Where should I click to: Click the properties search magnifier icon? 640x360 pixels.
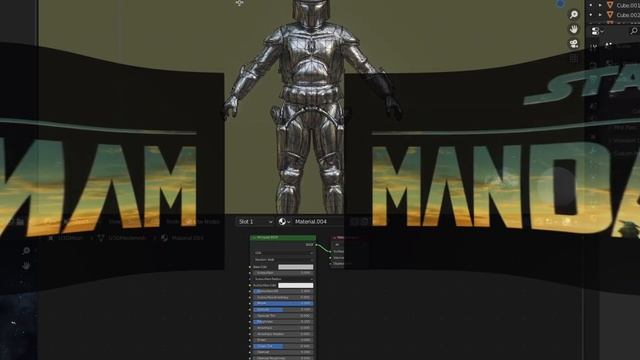click(633, 31)
